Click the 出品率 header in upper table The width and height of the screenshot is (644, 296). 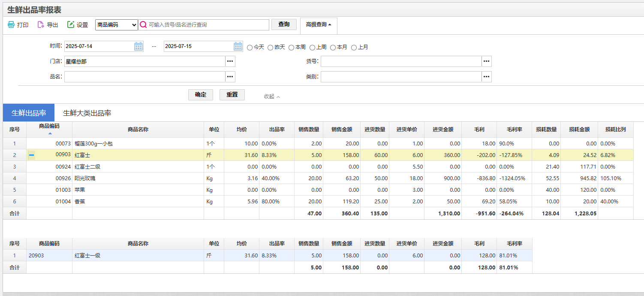pos(277,130)
